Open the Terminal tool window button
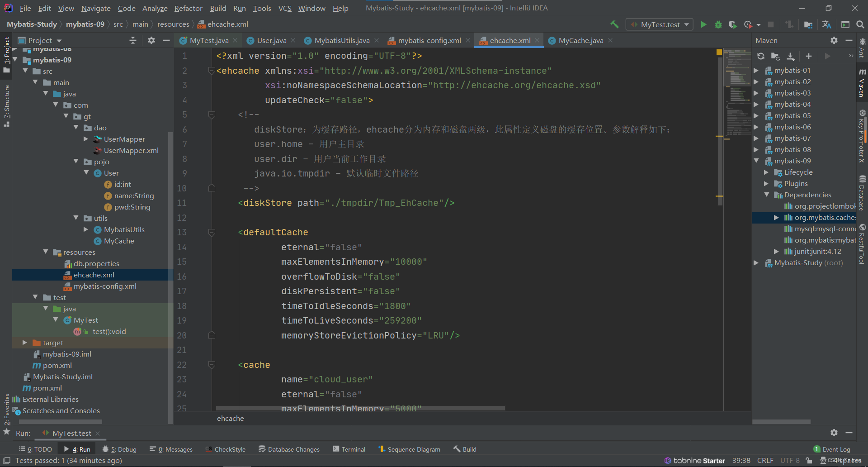 (349, 449)
